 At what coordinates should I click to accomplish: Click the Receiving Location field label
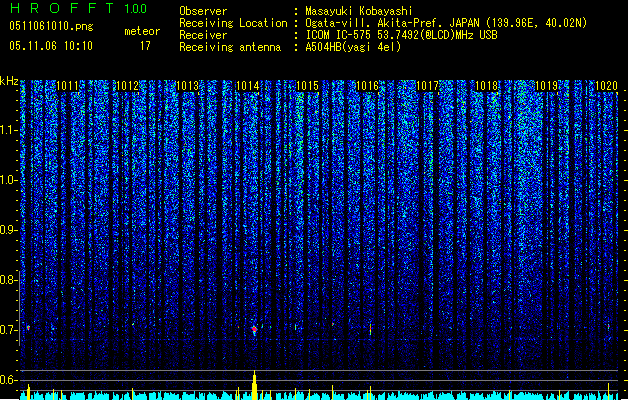click(x=233, y=23)
